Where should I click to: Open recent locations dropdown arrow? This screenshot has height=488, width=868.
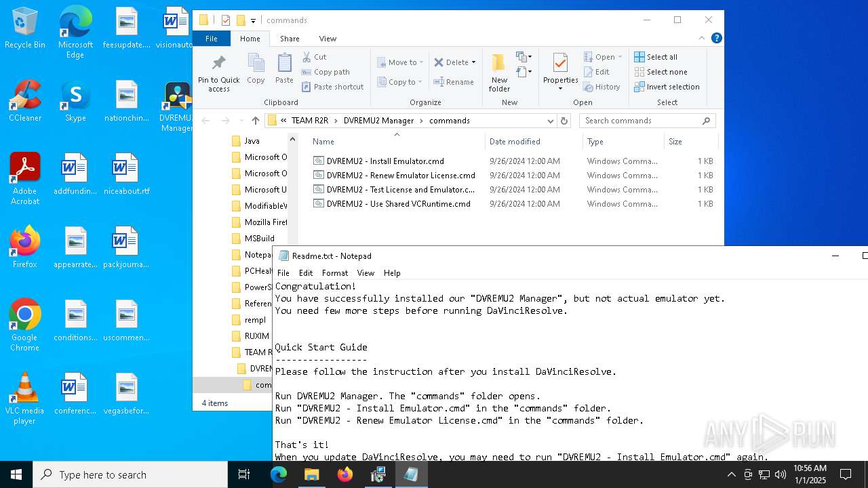[241, 121]
